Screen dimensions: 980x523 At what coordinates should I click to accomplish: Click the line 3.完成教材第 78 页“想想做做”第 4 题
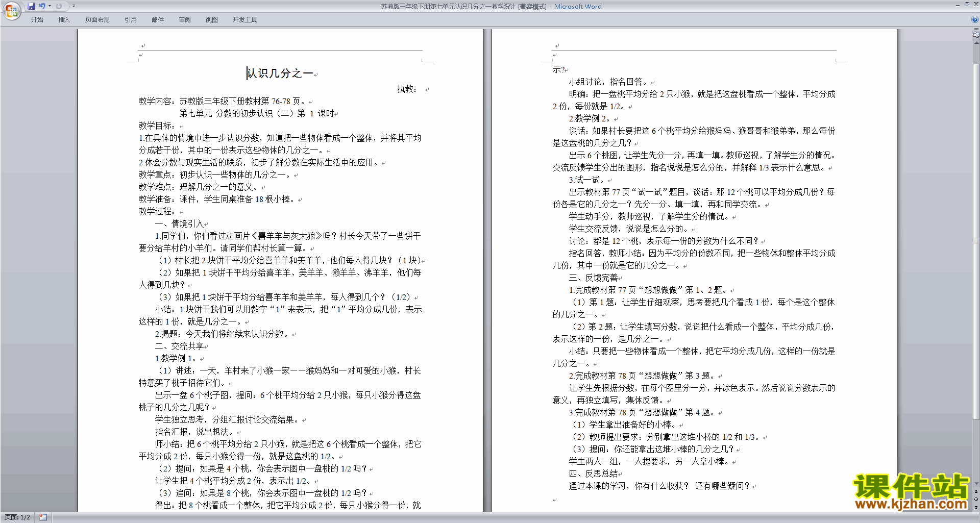point(642,412)
